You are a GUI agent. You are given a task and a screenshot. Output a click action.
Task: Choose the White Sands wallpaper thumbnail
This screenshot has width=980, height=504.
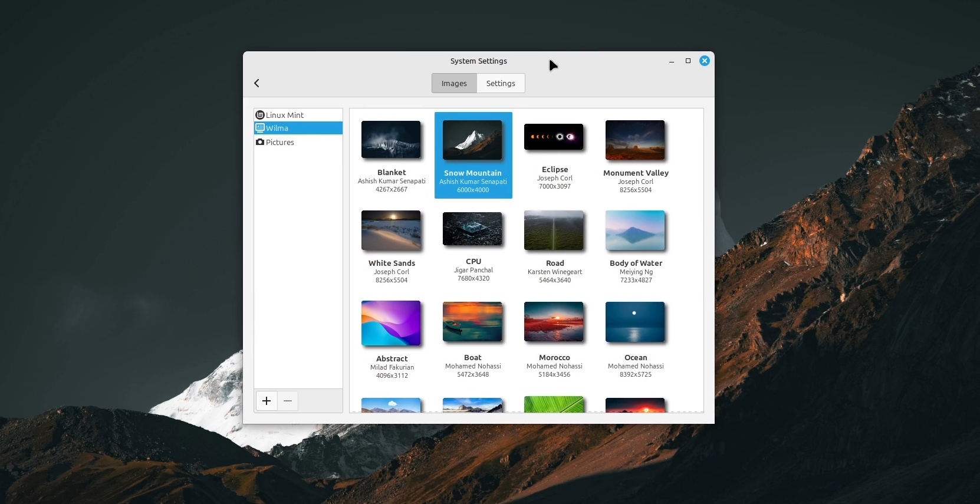[391, 230]
